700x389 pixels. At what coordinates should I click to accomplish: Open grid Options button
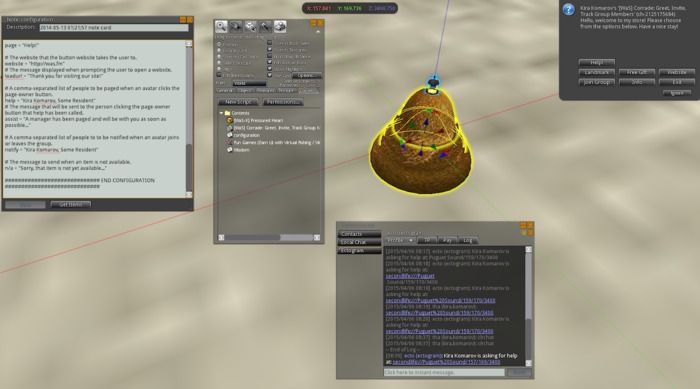(x=307, y=75)
